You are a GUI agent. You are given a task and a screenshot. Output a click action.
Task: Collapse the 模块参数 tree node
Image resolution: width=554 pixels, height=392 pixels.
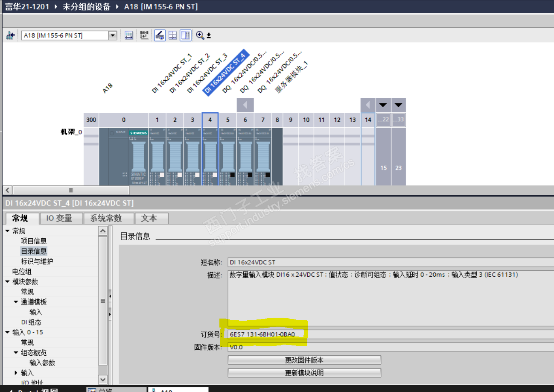coord(7,282)
